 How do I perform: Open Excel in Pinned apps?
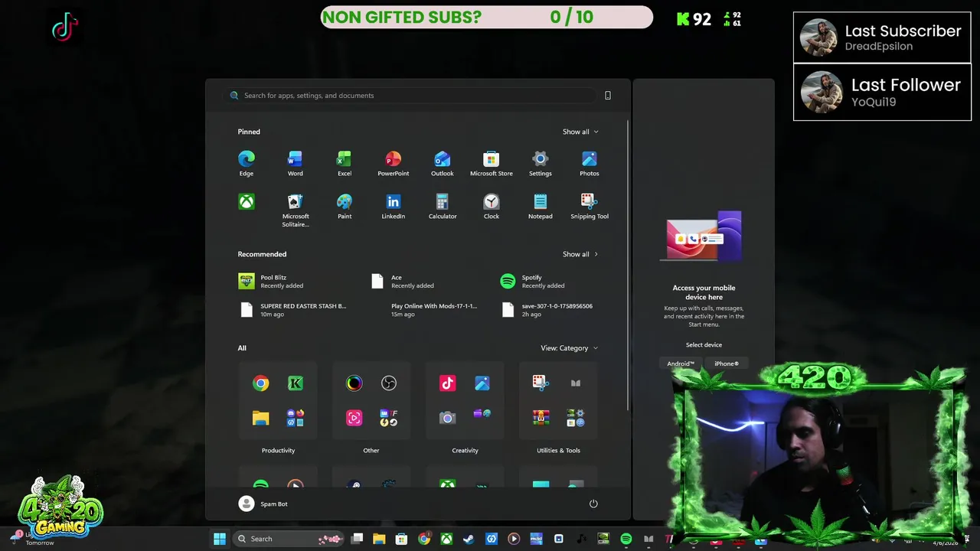345,163
